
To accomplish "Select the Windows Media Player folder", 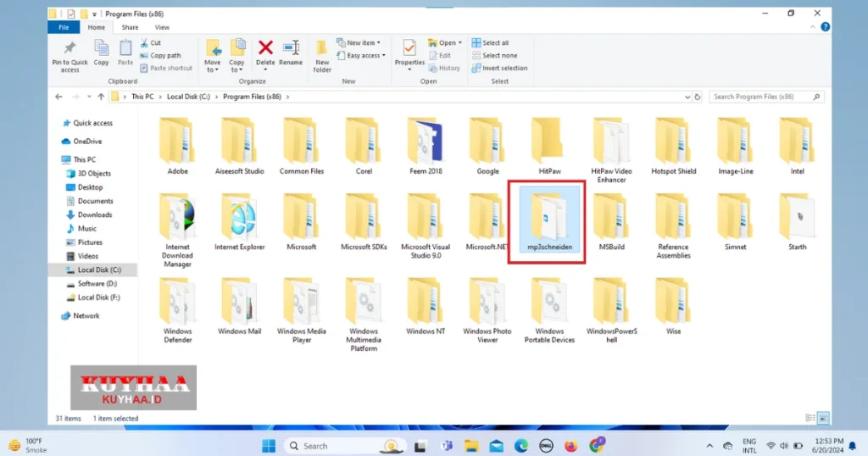I will [x=302, y=311].
